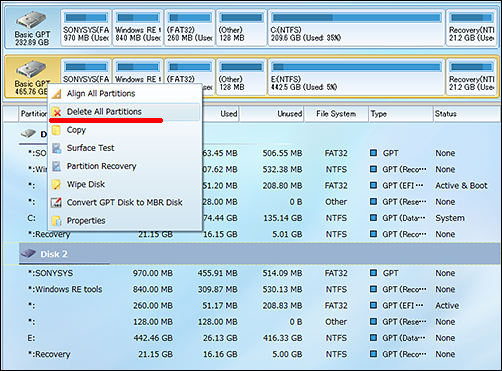Viewport: 502px width, 371px height.
Task: Click the Active & Boot status cell
Action: point(461,185)
